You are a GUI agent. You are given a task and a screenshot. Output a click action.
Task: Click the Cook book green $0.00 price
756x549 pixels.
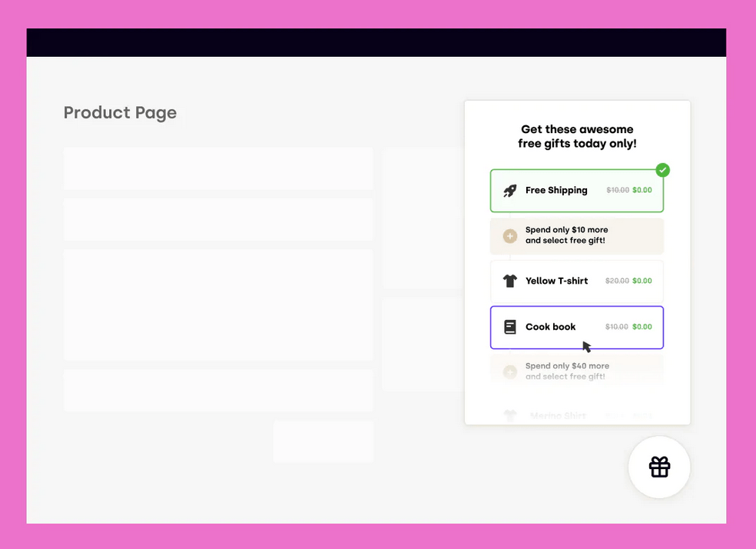click(642, 328)
